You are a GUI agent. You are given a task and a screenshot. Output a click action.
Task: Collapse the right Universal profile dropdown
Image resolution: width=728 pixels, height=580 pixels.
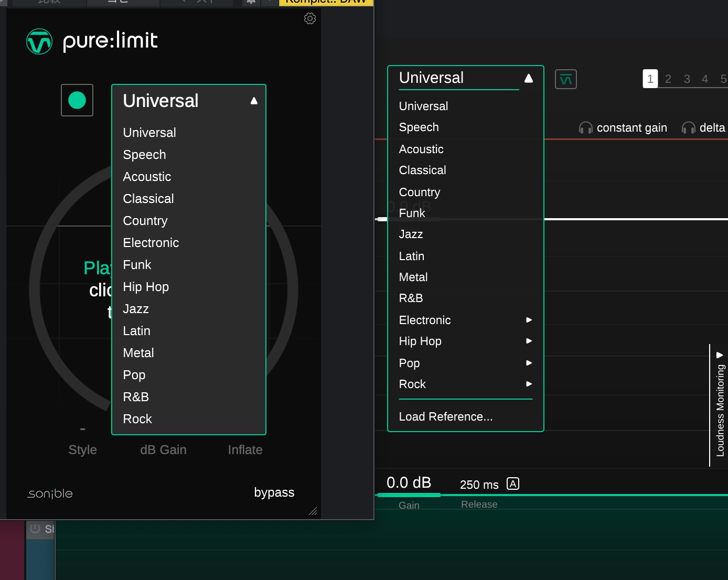[529, 78]
